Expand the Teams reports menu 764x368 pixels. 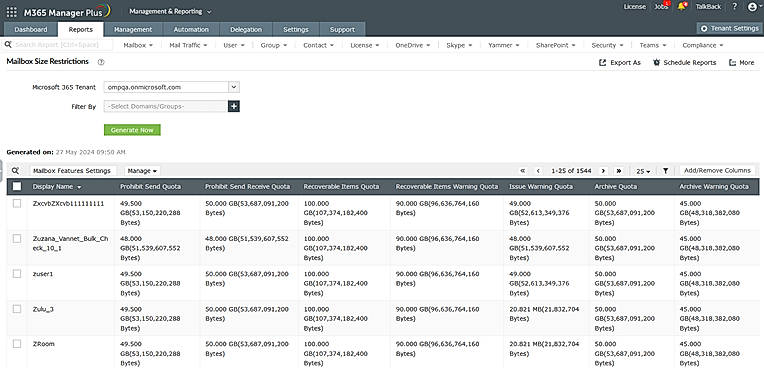[652, 45]
